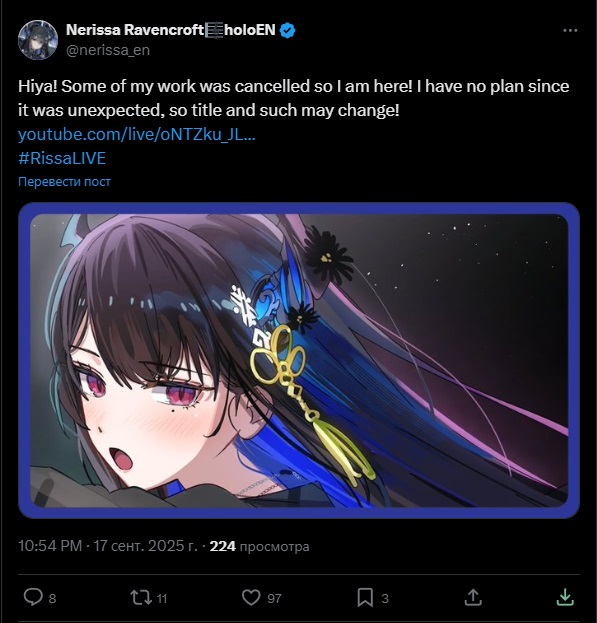597x623 pixels.
Task: Open the stream thumbnail image
Action: coord(299,360)
